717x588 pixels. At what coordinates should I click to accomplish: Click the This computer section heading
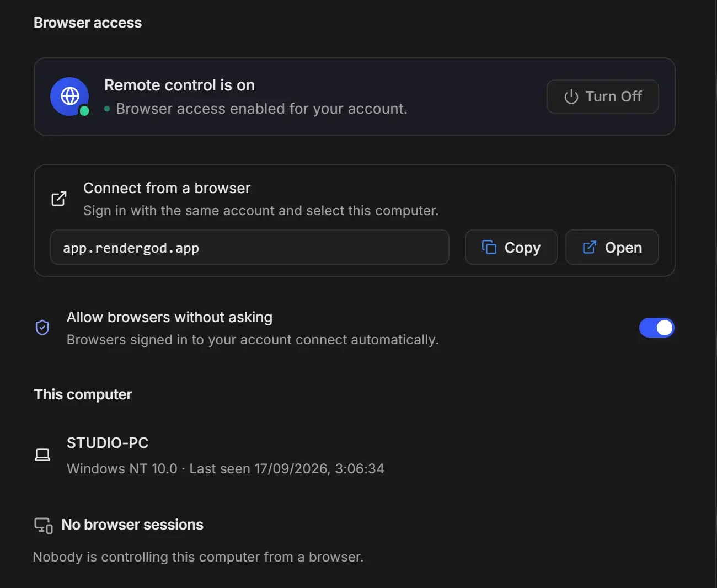pos(83,394)
